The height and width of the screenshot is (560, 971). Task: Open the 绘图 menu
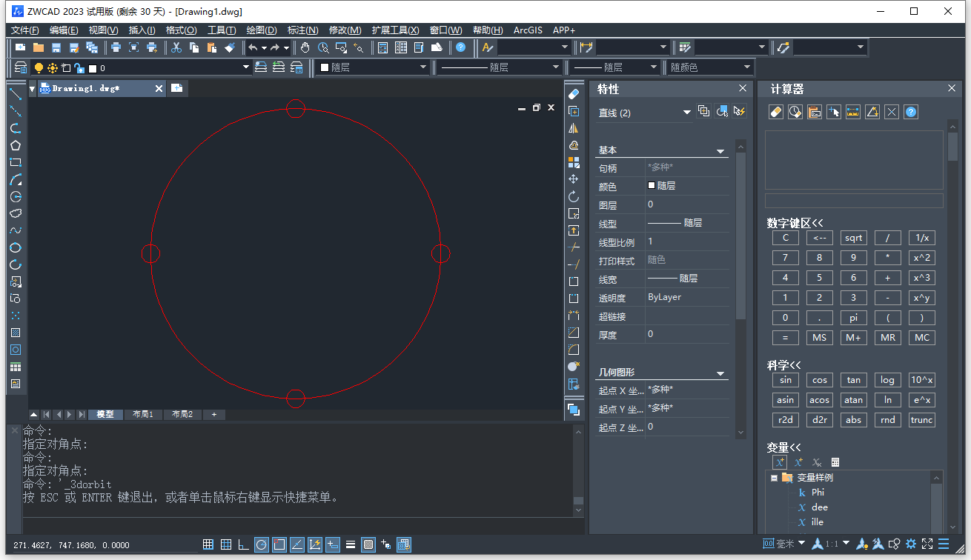pyautogui.click(x=261, y=30)
